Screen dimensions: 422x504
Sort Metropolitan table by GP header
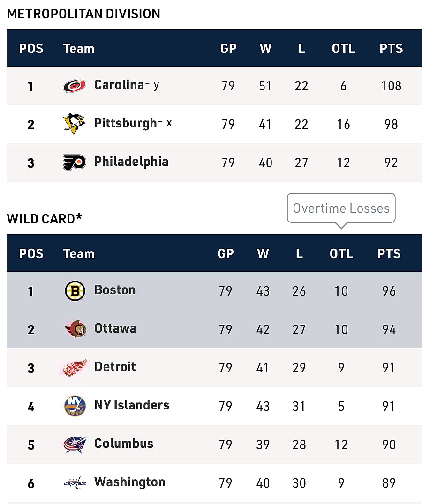coord(228,48)
